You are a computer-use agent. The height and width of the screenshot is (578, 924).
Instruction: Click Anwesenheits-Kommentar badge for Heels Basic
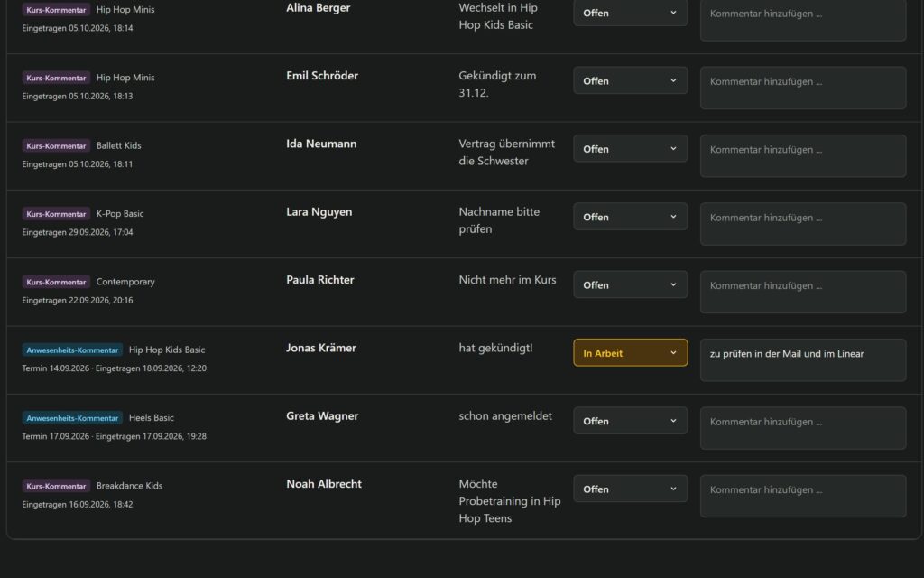point(72,418)
